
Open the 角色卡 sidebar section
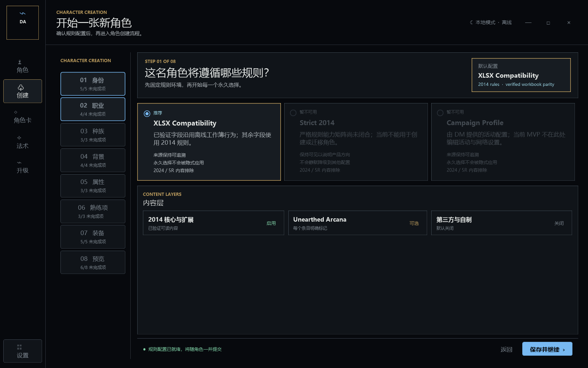pyautogui.click(x=22, y=117)
